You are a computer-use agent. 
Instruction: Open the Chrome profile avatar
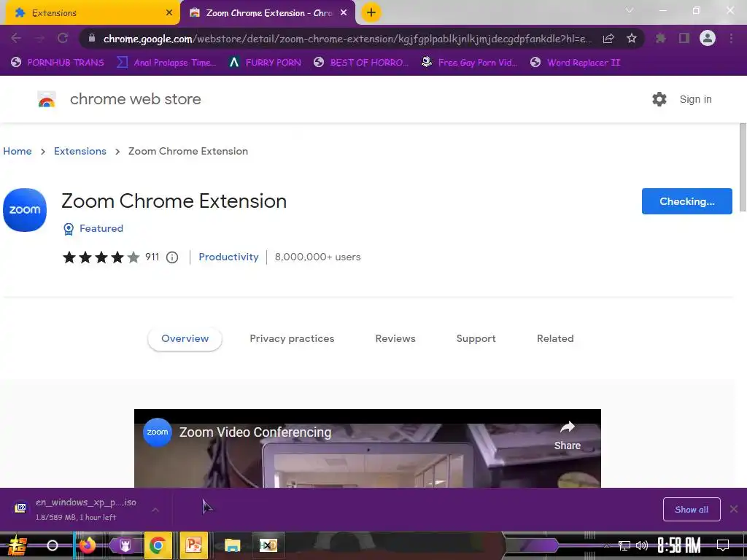coord(708,38)
